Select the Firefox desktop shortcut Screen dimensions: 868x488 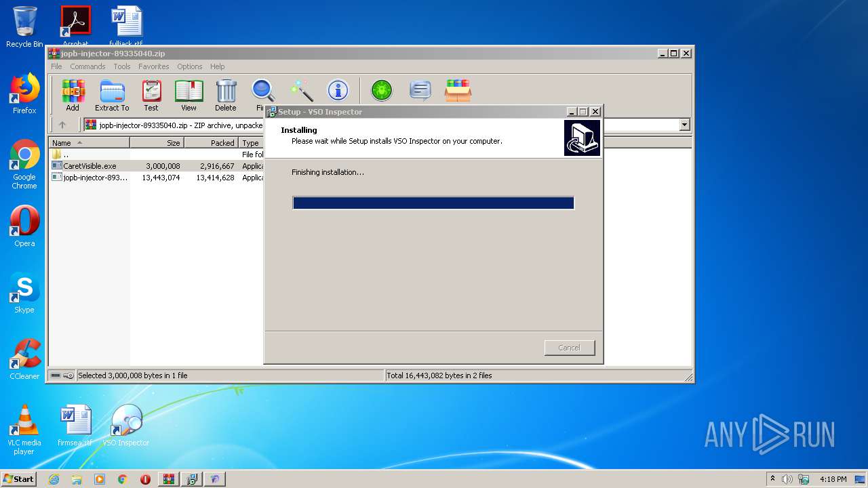[x=24, y=94]
